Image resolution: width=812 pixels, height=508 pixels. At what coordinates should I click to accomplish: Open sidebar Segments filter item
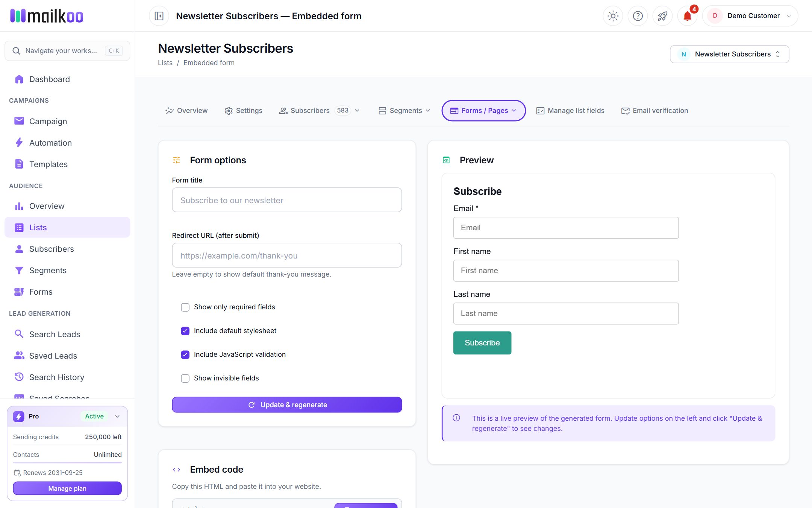(67, 271)
